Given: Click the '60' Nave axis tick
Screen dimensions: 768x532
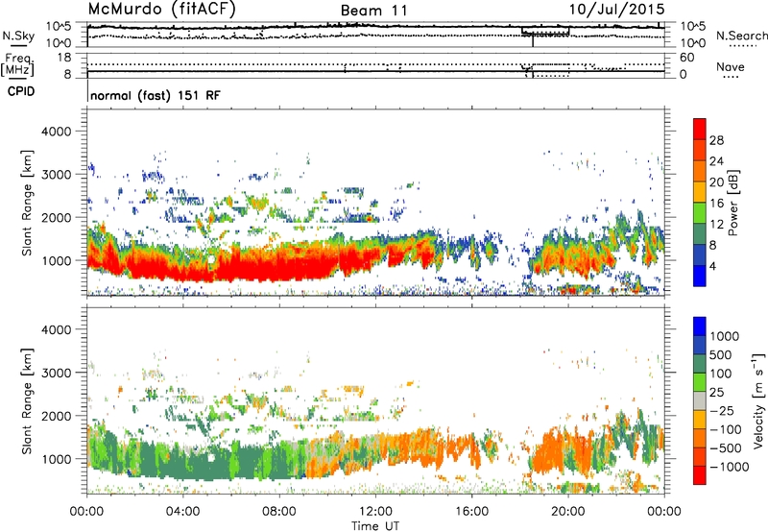Looking at the screenshot, I should [686, 58].
